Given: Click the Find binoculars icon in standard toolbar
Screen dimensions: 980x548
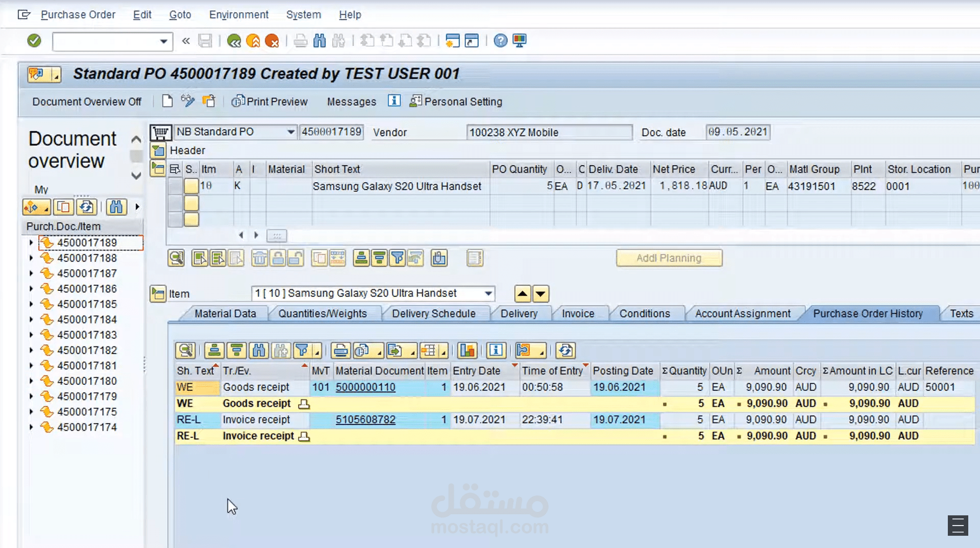Looking at the screenshot, I should coord(320,40).
